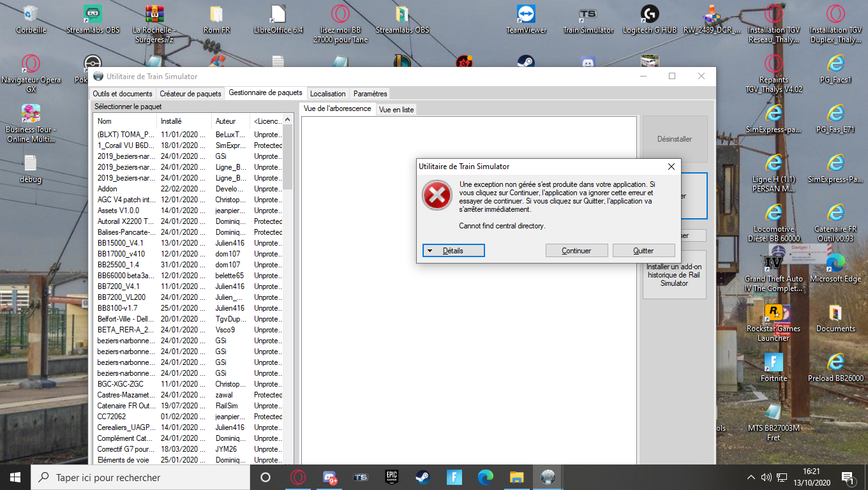Open Corbeille desktop icon
Screen dimensions: 868x490
point(31,20)
